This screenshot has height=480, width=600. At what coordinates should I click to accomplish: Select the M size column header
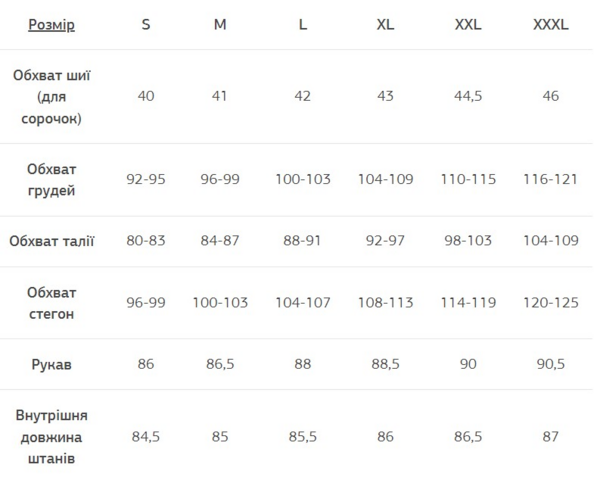point(220,25)
